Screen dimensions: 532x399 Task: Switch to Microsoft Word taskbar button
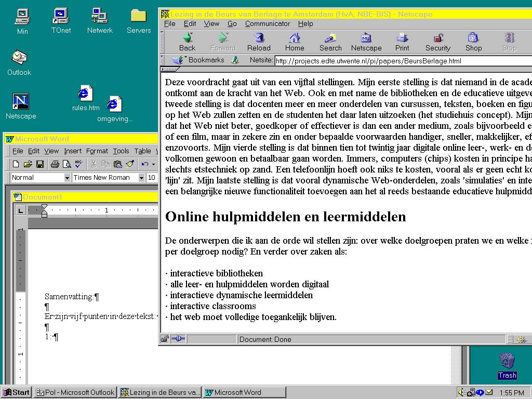tap(244, 393)
